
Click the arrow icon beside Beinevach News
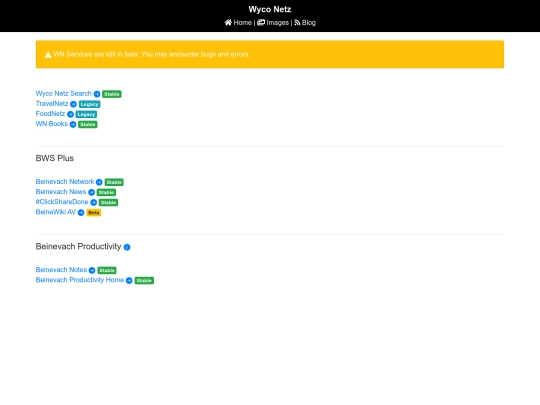pyautogui.click(x=91, y=192)
